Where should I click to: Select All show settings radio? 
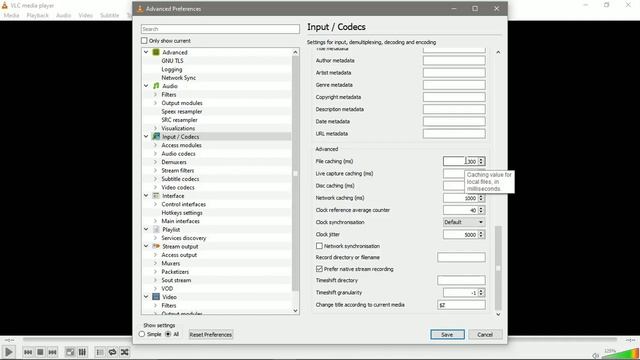point(168,334)
